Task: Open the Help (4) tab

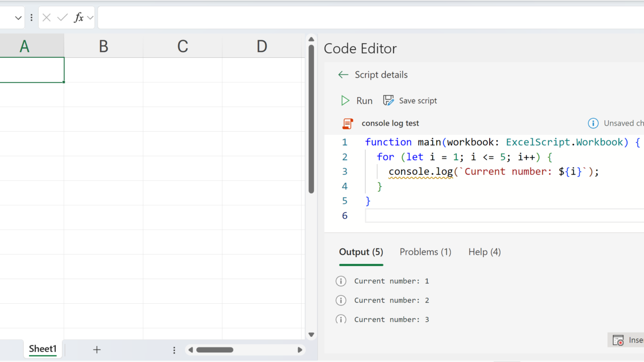Action: tap(484, 252)
